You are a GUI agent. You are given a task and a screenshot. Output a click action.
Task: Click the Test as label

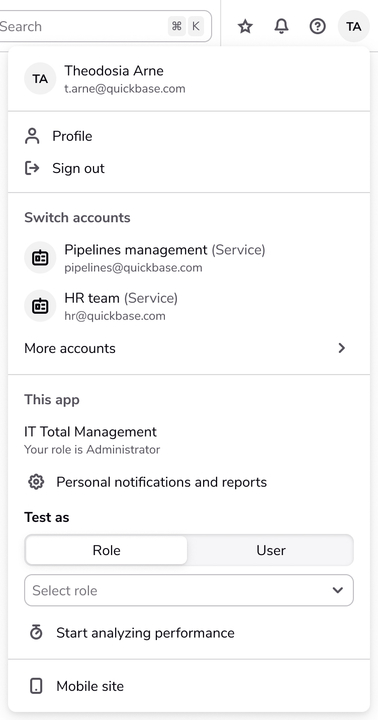click(x=47, y=517)
